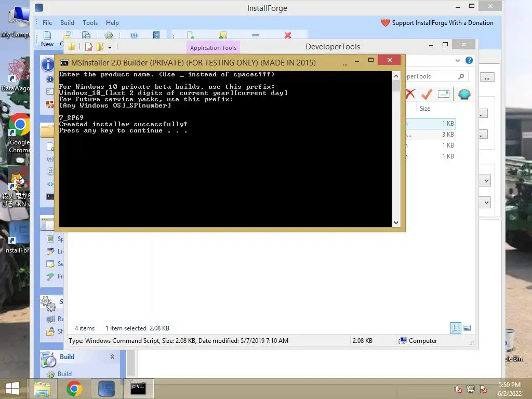Collapse the Build section in InstallForge sidebar

(112, 356)
